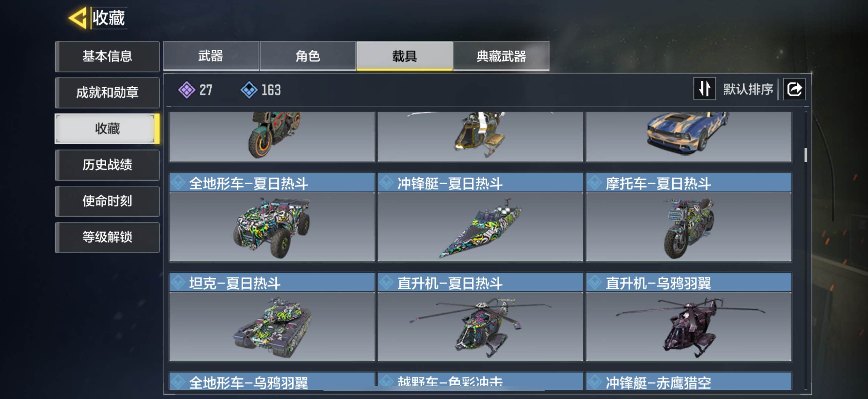This screenshot has height=399, width=868.
Task: Open 基本信息 in the sidebar
Action: (107, 56)
